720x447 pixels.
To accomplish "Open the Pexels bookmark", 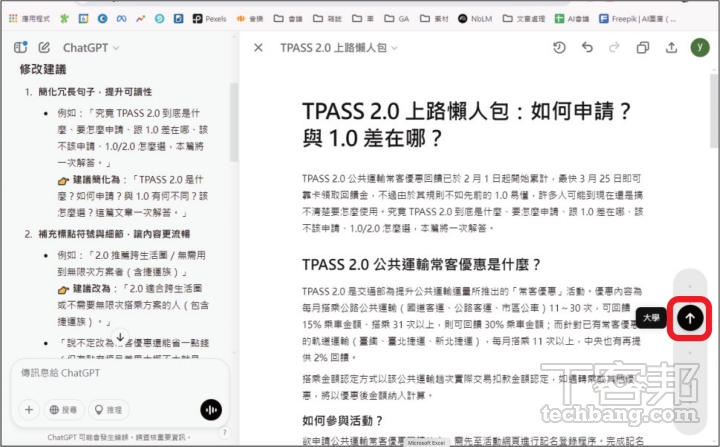I will point(209,18).
